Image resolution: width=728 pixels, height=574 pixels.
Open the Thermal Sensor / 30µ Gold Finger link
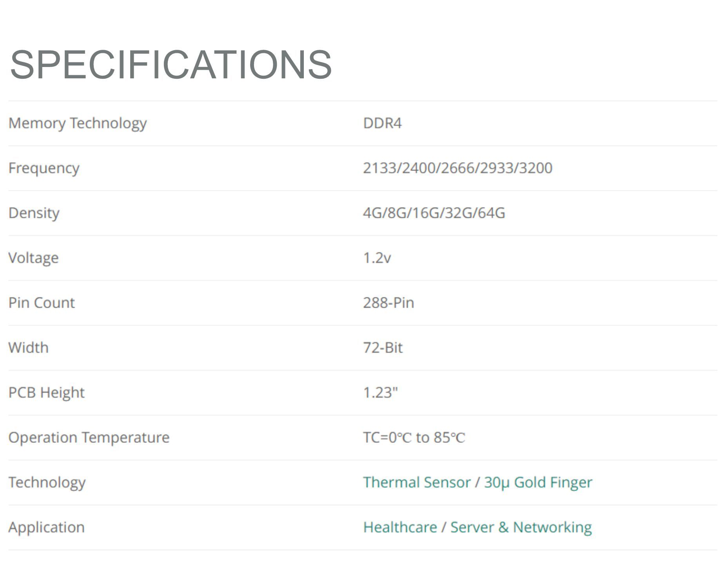pyautogui.click(x=477, y=482)
